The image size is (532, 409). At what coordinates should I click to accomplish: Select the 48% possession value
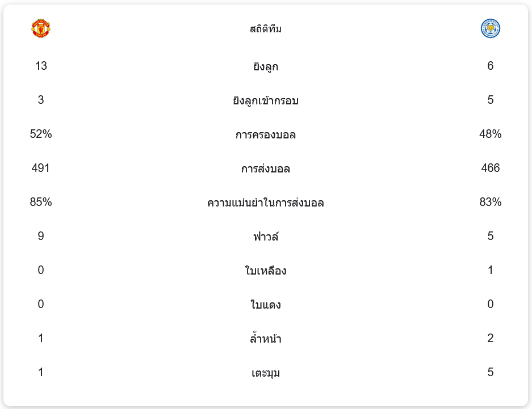(x=490, y=134)
